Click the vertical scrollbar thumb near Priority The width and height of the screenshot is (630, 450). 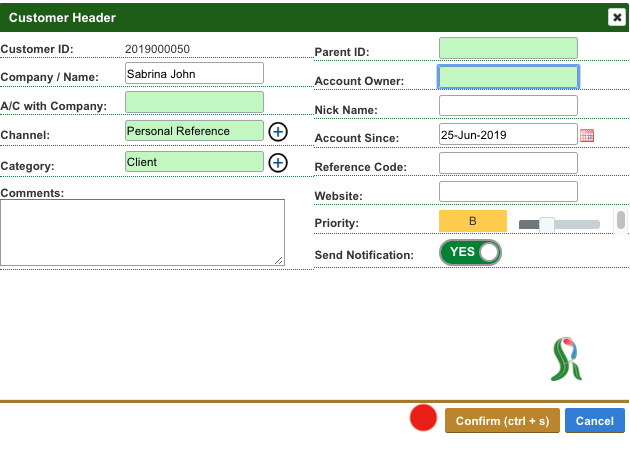point(621,220)
